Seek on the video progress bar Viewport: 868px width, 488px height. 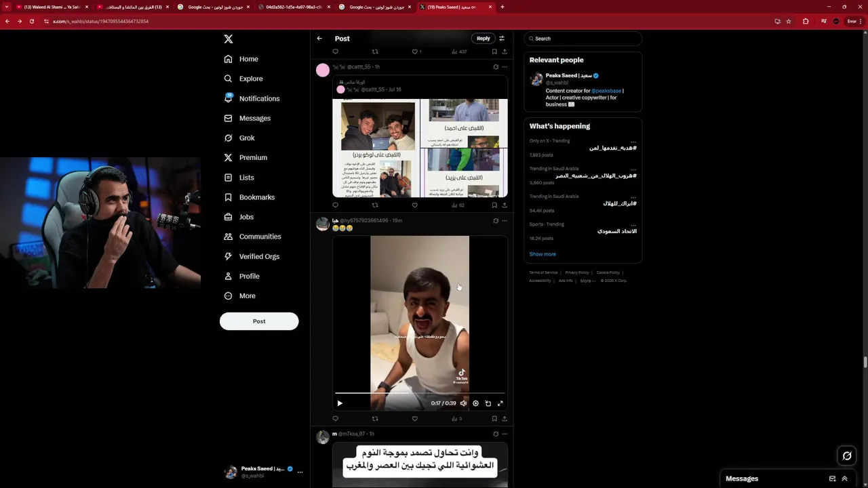(x=420, y=393)
